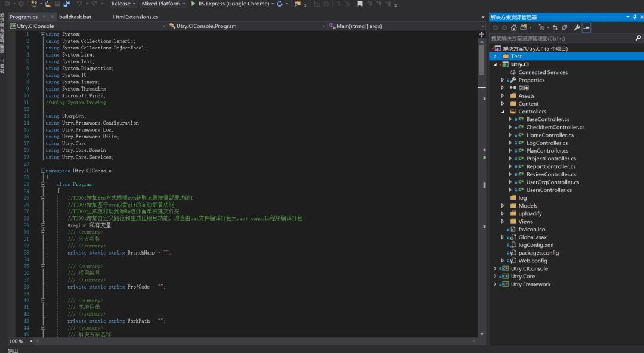
Task: Collapse the namespace Utry.CIConsole code block
Action: [43, 171]
